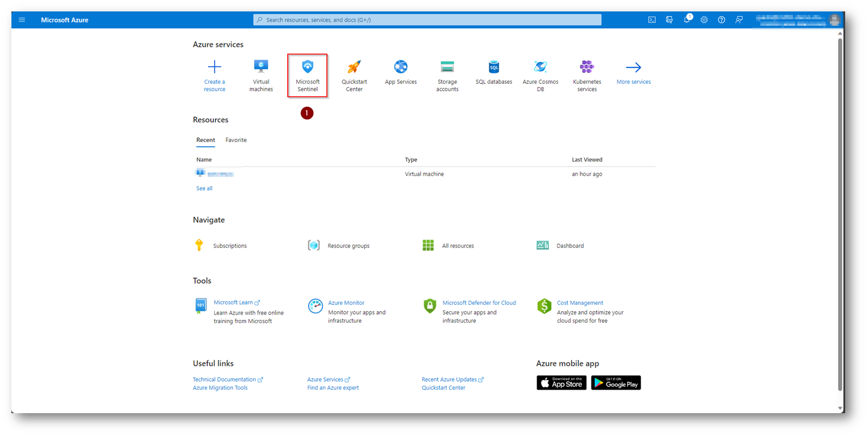Click the Microsoft Azure home title
This screenshot has height=436, width=868.
(65, 20)
